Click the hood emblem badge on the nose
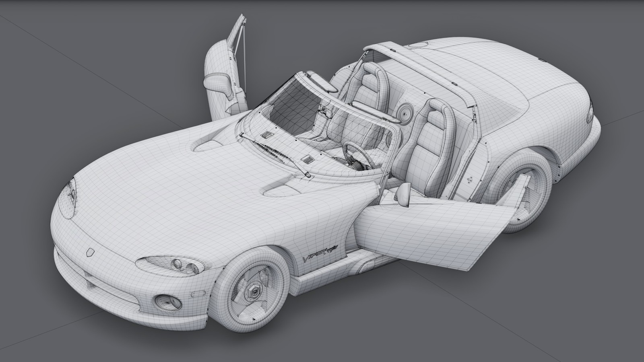This screenshot has height=362, width=644. tap(90, 252)
